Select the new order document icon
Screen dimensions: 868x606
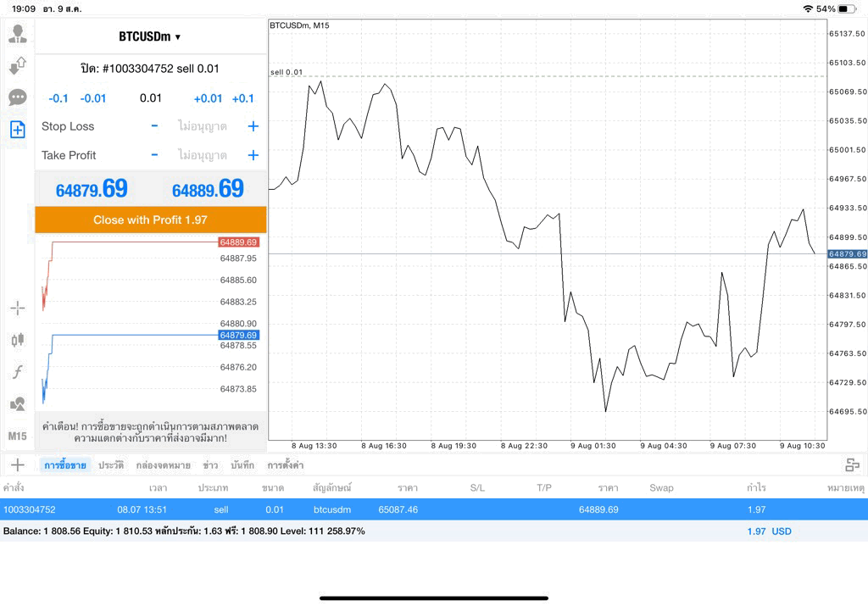pyautogui.click(x=17, y=130)
